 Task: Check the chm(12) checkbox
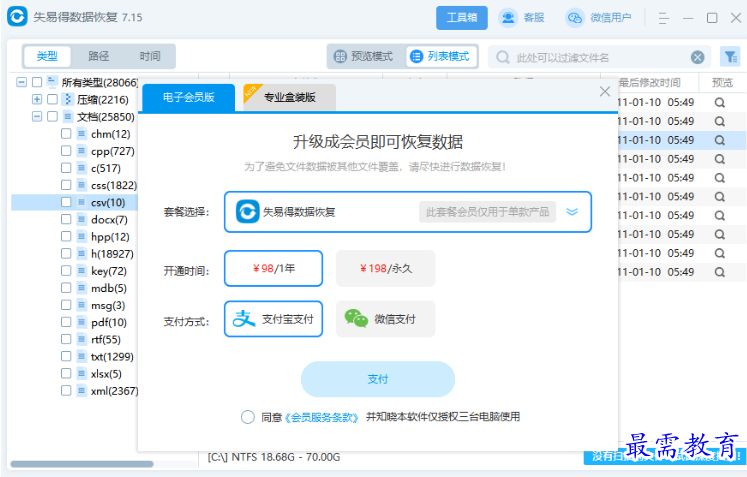[66, 133]
